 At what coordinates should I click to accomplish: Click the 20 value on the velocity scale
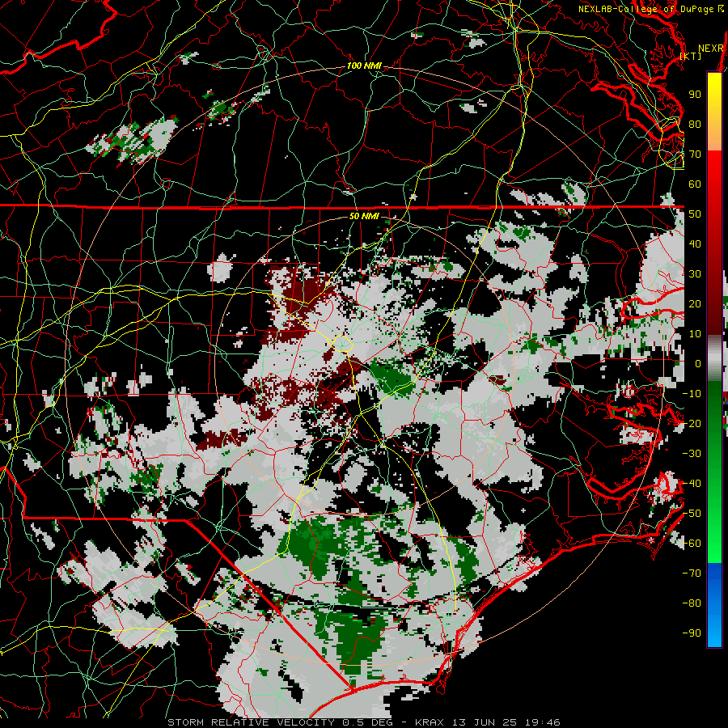pyautogui.click(x=695, y=304)
